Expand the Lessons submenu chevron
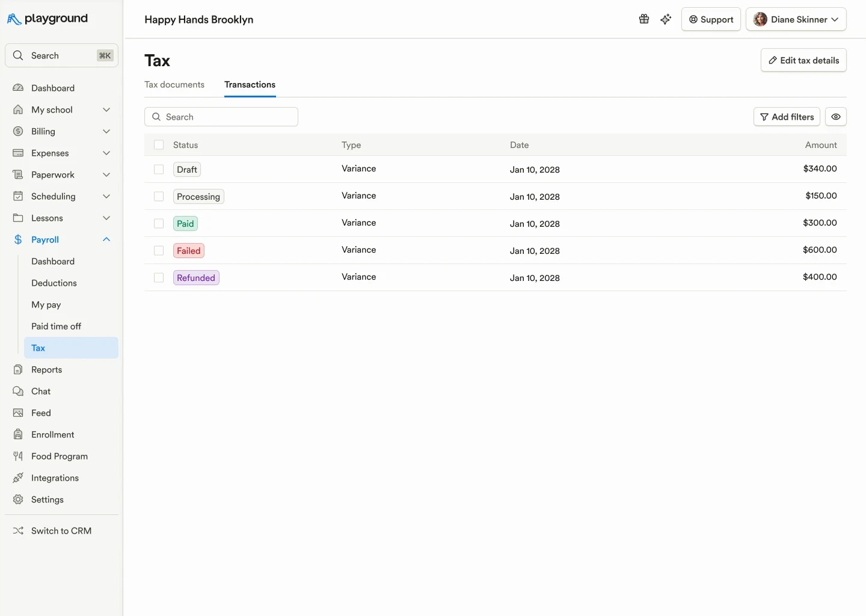 pyautogui.click(x=106, y=218)
